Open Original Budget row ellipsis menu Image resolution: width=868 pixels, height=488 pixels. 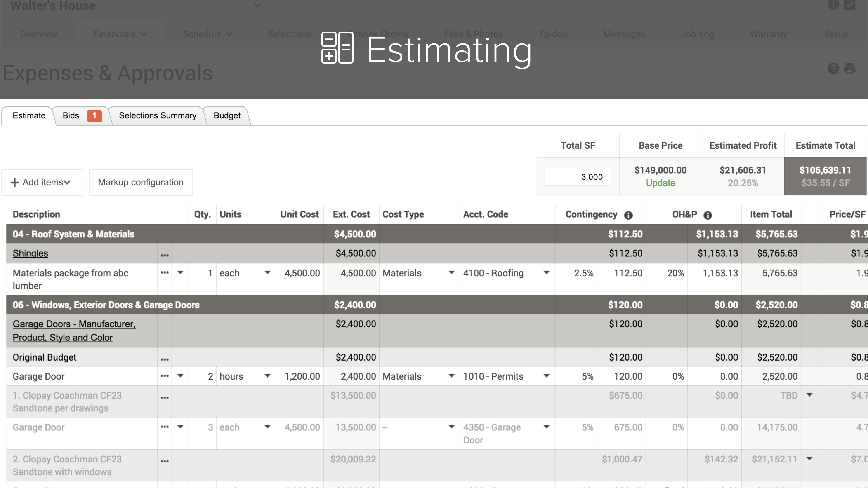click(x=164, y=359)
